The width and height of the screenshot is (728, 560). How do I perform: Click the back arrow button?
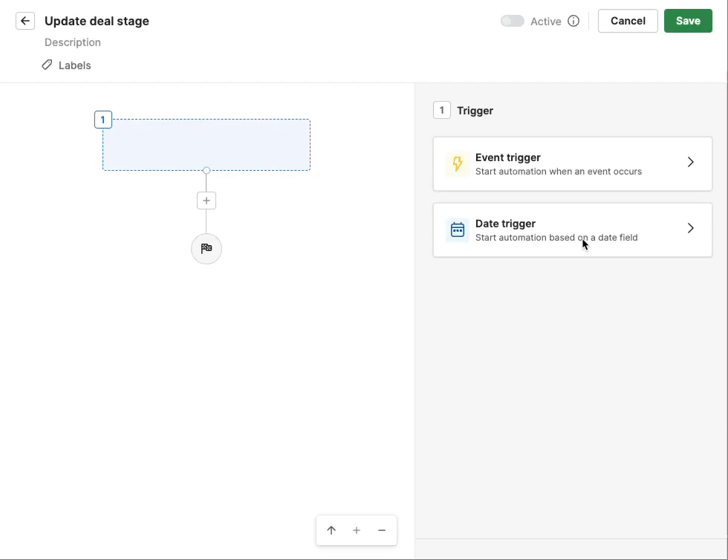[25, 21]
